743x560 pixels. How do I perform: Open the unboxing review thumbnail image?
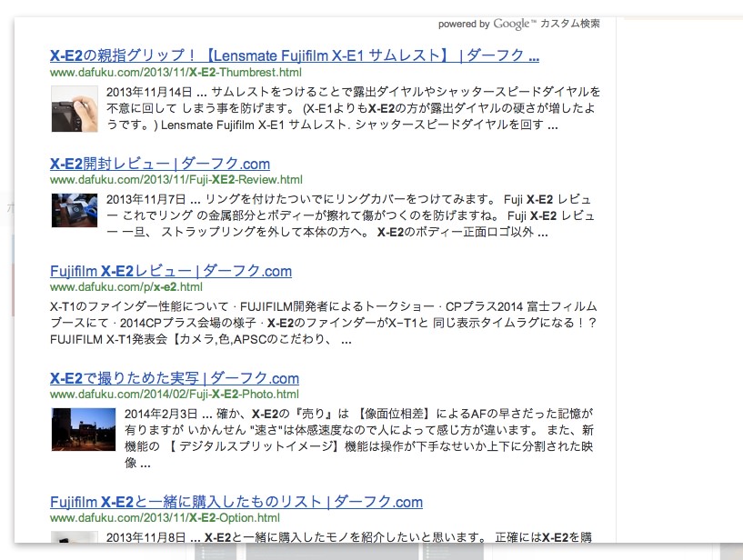[x=75, y=210]
